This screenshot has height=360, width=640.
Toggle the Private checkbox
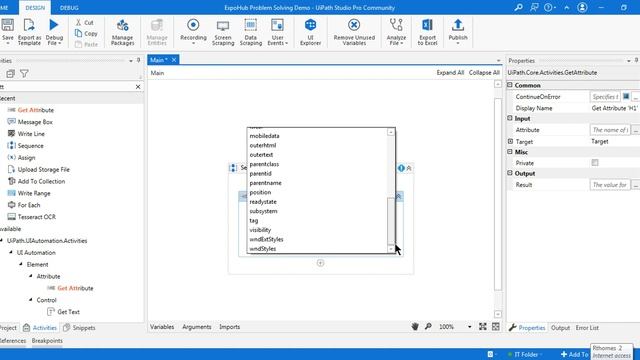(595, 163)
